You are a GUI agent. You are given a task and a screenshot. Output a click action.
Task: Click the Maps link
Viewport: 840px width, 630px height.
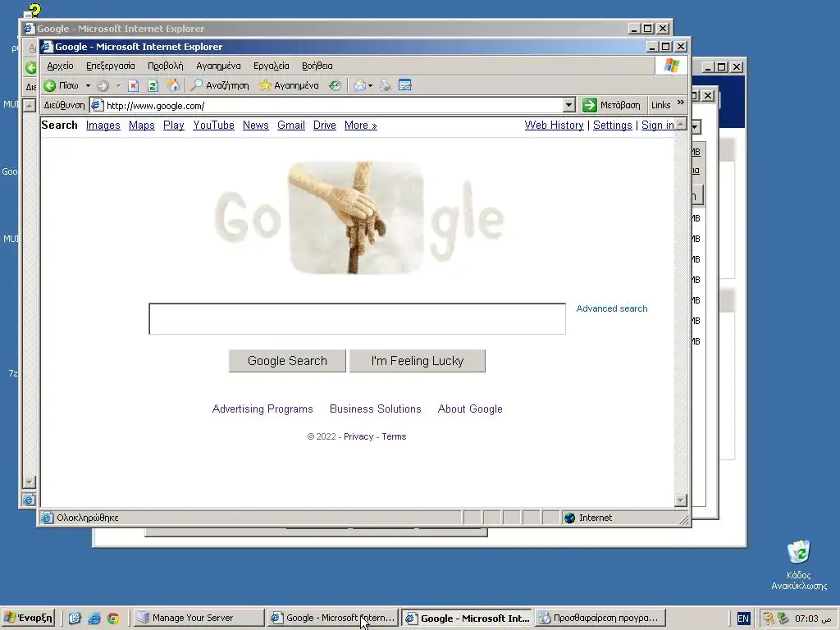click(x=141, y=125)
